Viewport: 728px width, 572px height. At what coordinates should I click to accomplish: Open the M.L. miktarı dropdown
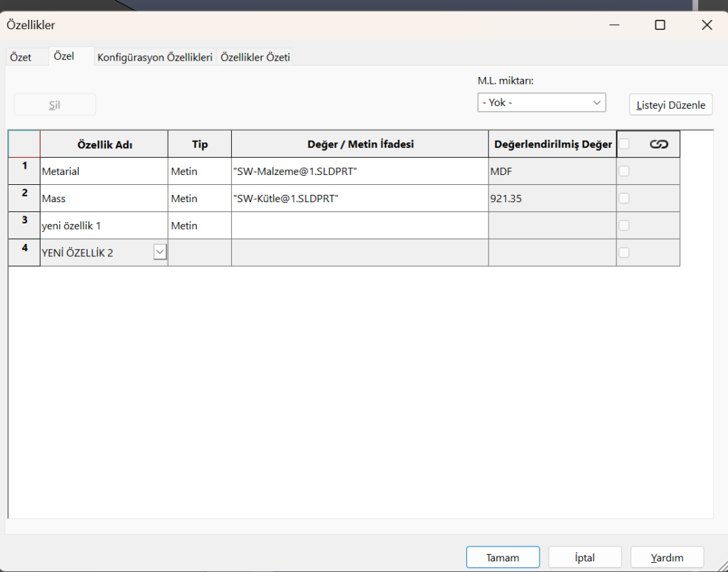pyautogui.click(x=541, y=102)
